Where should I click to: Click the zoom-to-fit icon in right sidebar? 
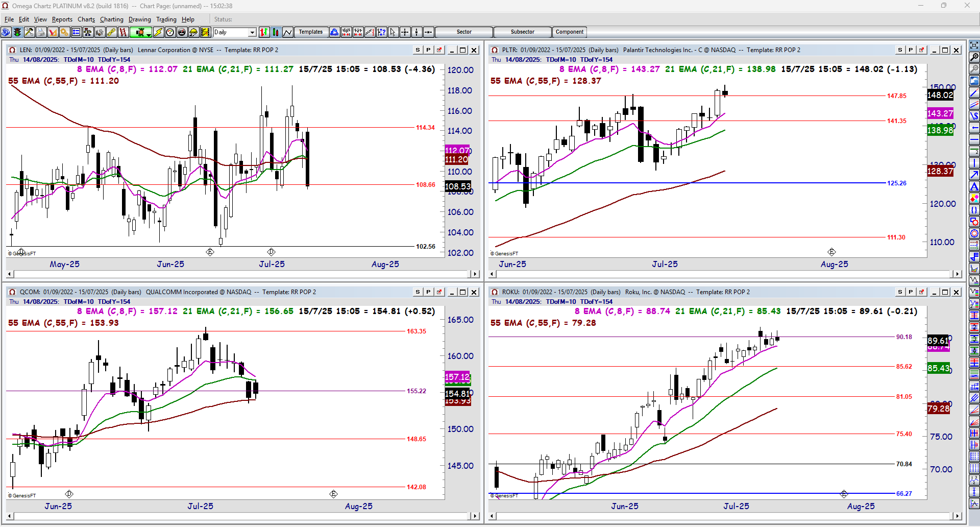(x=974, y=45)
